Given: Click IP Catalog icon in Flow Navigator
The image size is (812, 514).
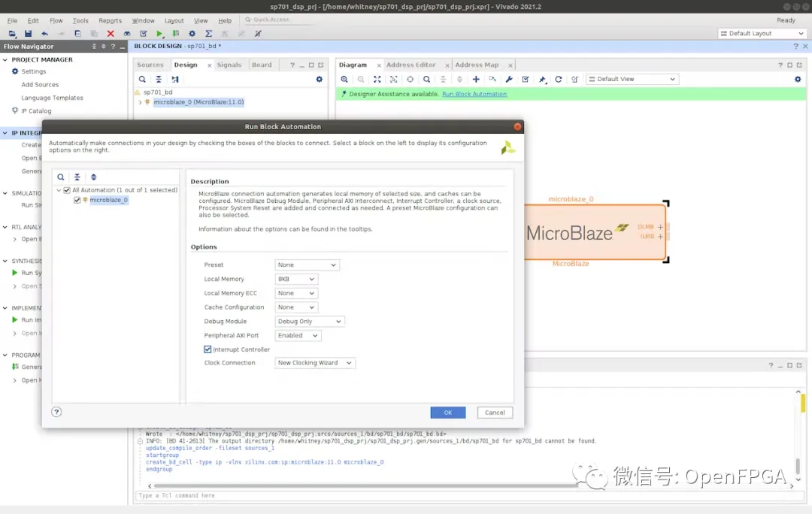Looking at the screenshot, I should 15,110.
